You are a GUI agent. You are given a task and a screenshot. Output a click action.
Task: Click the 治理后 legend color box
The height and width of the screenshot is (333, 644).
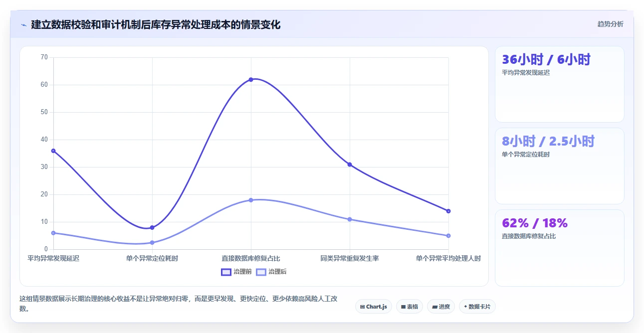261,272
